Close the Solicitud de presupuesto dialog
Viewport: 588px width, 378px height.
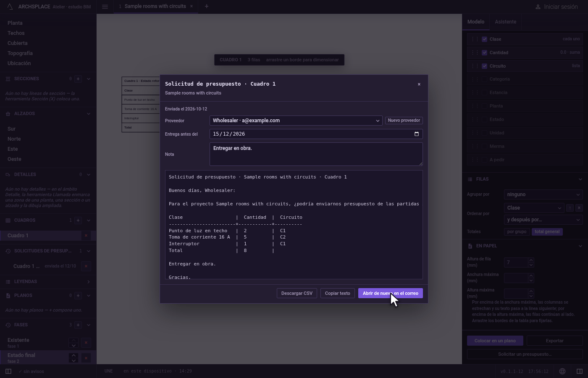point(419,84)
